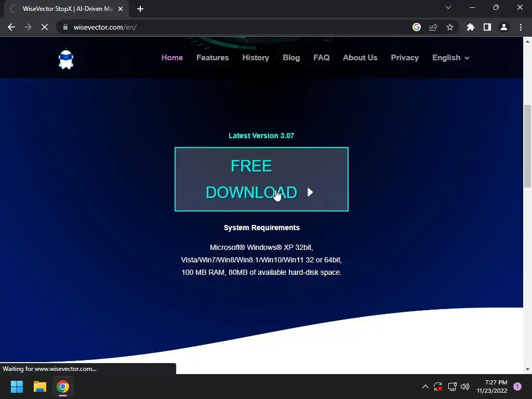Open the History nav item

click(256, 58)
